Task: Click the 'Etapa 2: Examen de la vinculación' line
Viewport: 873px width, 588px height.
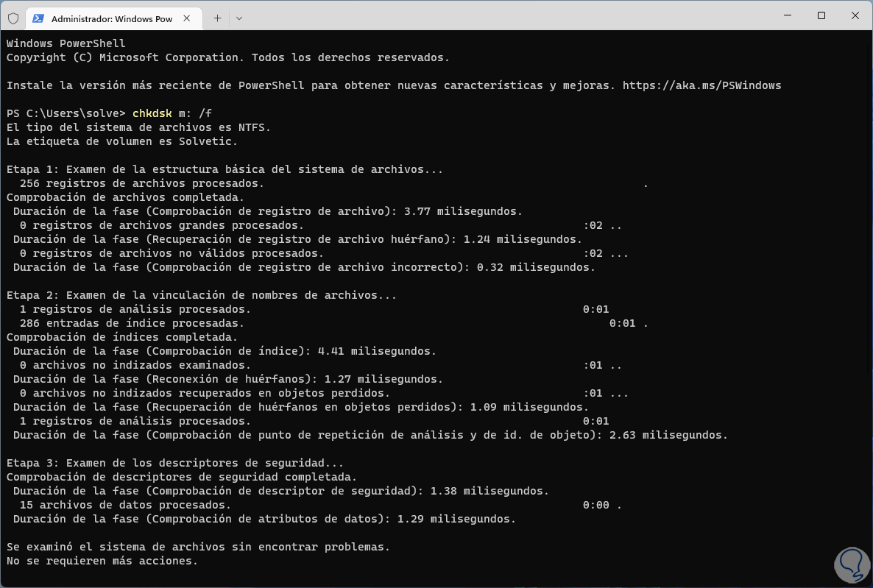Action: pos(202,295)
